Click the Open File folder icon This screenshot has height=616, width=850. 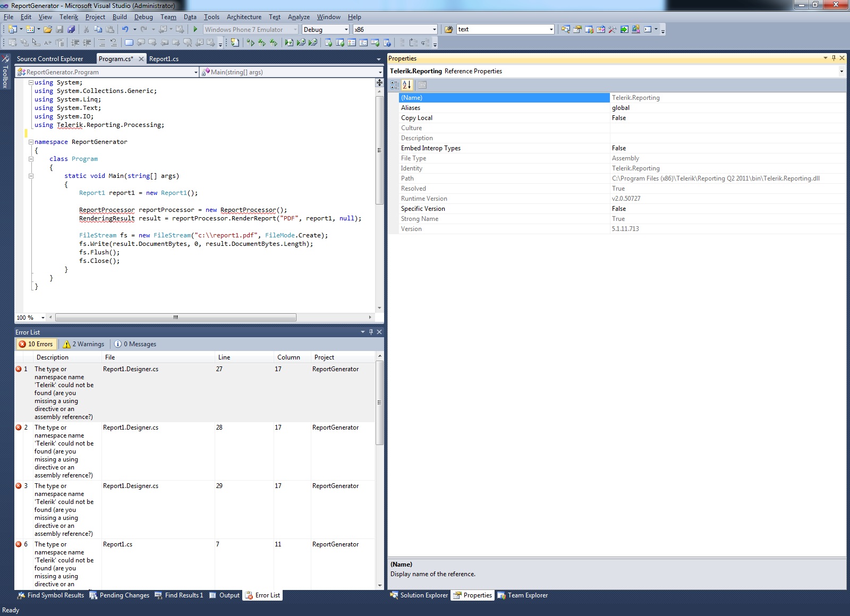click(x=48, y=30)
